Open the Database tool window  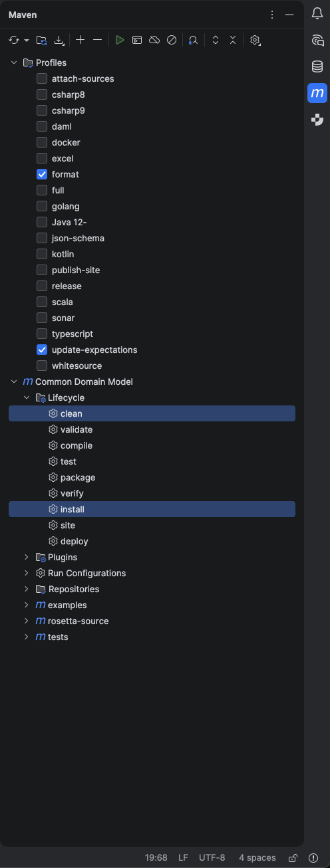(x=317, y=66)
